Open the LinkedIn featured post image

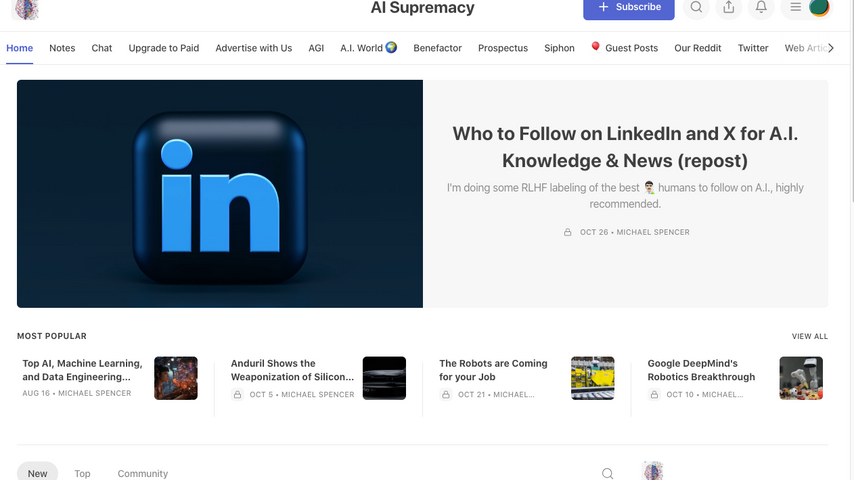(x=220, y=194)
